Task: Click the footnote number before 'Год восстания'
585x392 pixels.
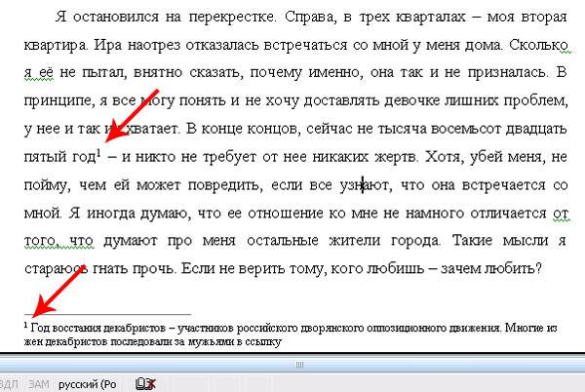Action: point(25,325)
